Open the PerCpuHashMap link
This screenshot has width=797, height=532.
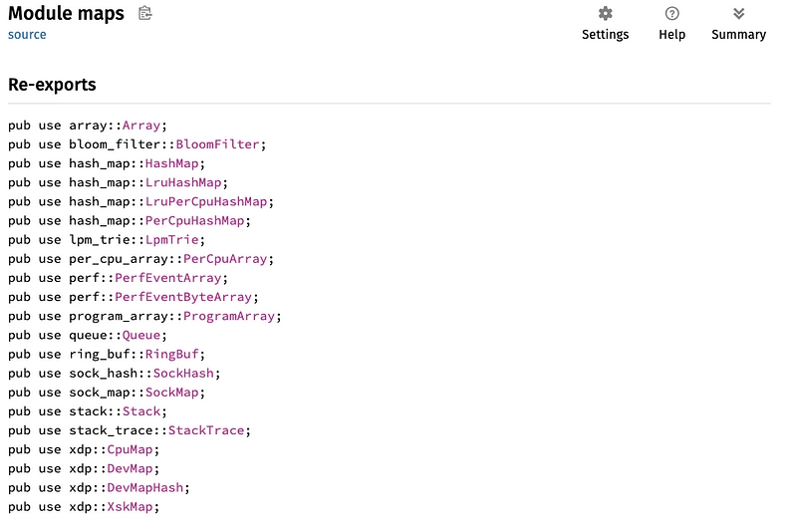tap(194, 220)
